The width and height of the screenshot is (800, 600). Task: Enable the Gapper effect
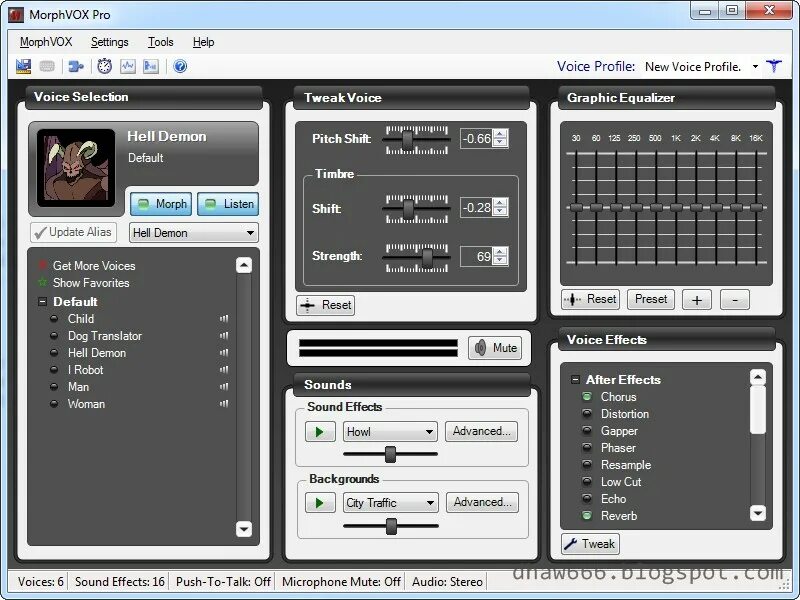pos(587,431)
